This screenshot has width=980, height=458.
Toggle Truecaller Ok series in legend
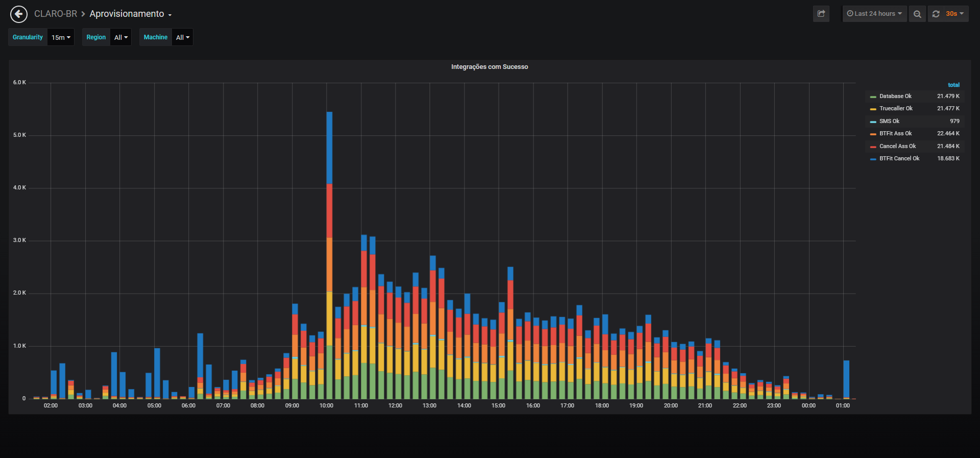pyautogui.click(x=896, y=108)
